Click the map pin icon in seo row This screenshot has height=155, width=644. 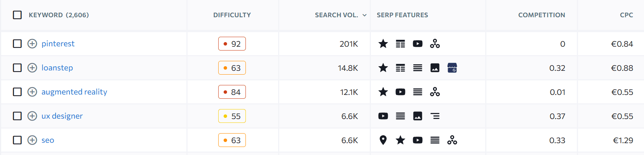coord(383,140)
